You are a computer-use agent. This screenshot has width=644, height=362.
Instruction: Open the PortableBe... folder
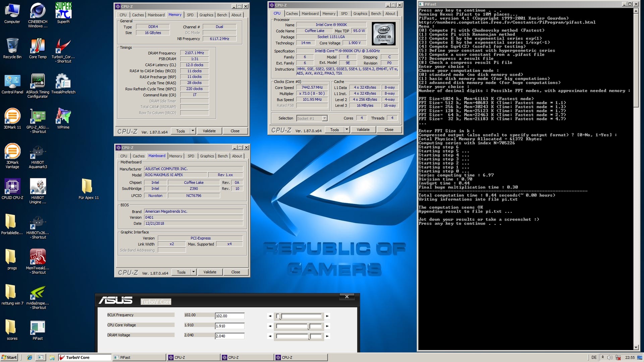12,225
